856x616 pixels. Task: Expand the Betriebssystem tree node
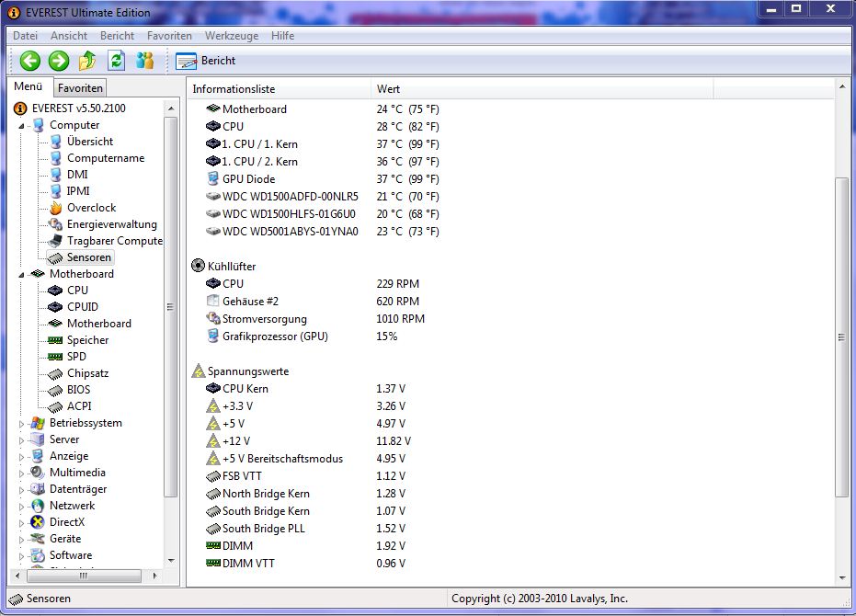[x=21, y=424]
